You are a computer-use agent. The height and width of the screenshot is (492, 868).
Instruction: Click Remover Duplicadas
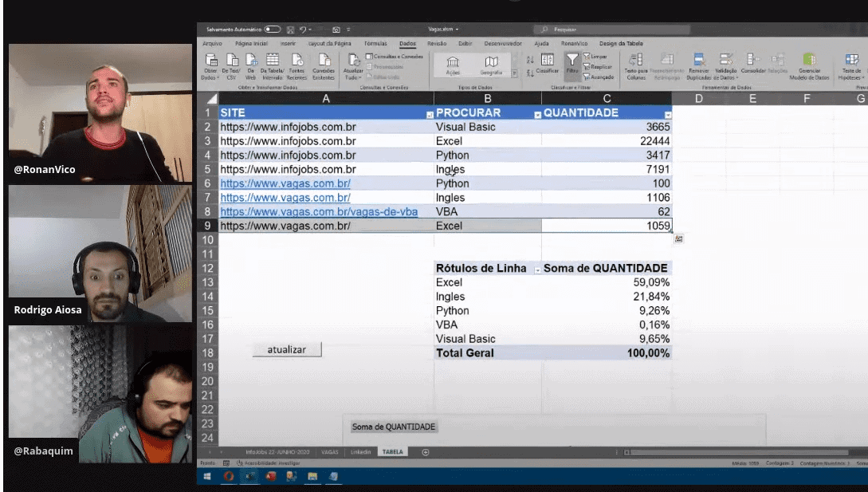[699, 64]
